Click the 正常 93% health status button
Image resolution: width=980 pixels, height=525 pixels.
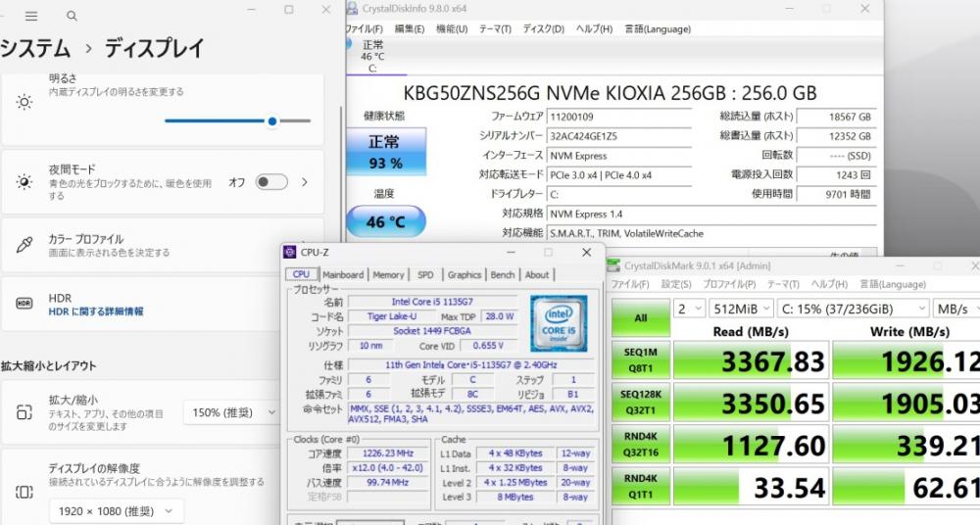pos(385,152)
